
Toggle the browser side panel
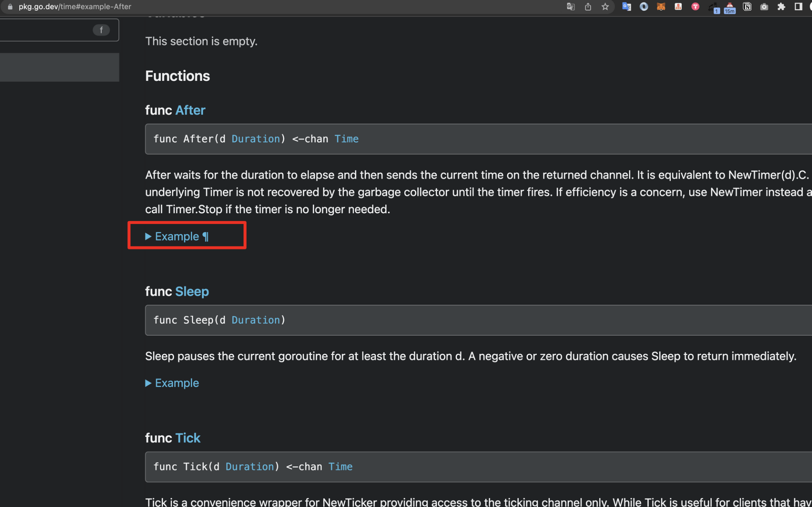click(798, 7)
